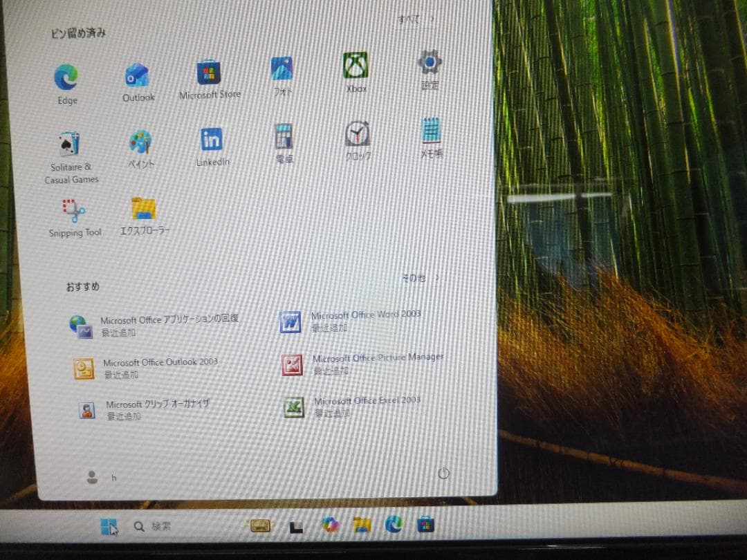Open クロック (Clock) app

(x=358, y=140)
